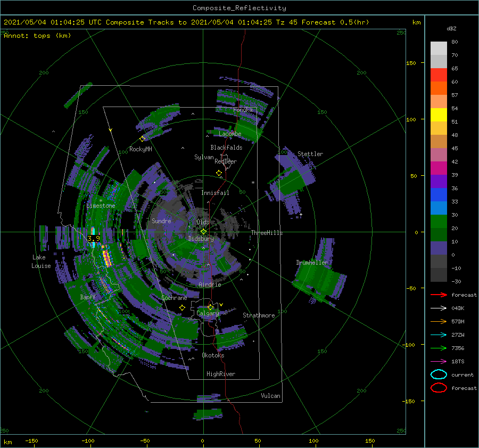Click white plus marker southeast of Stettler

click(x=301, y=214)
